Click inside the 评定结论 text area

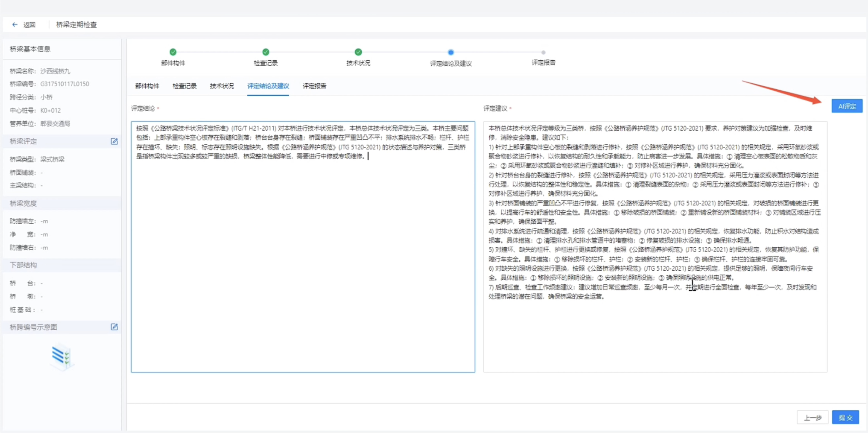pyautogui.click(x=303, y=263)
